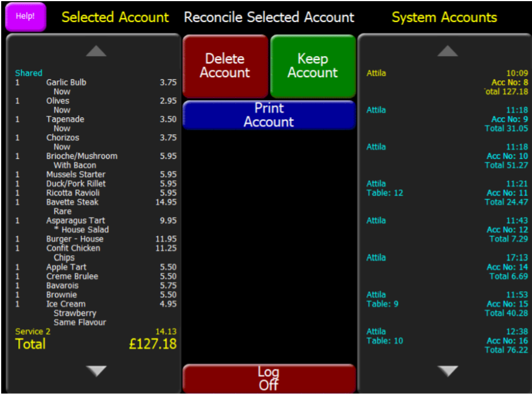The width and height of the screenshot is (532, 395).
Task: Click the red Delete Account button
Action: (225, 66)
